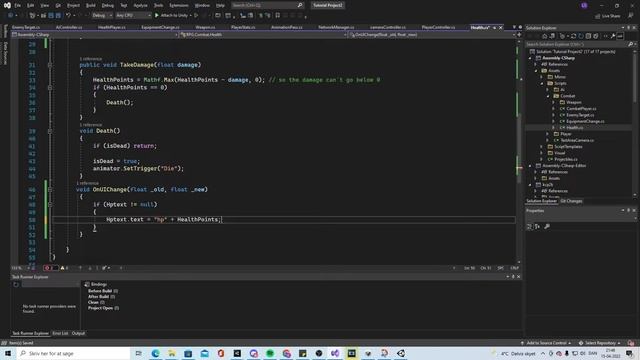The width and height of the screenshot is (640, 360).
Task: Switch to the PlayerStats.cs tab
Action: 243,27
